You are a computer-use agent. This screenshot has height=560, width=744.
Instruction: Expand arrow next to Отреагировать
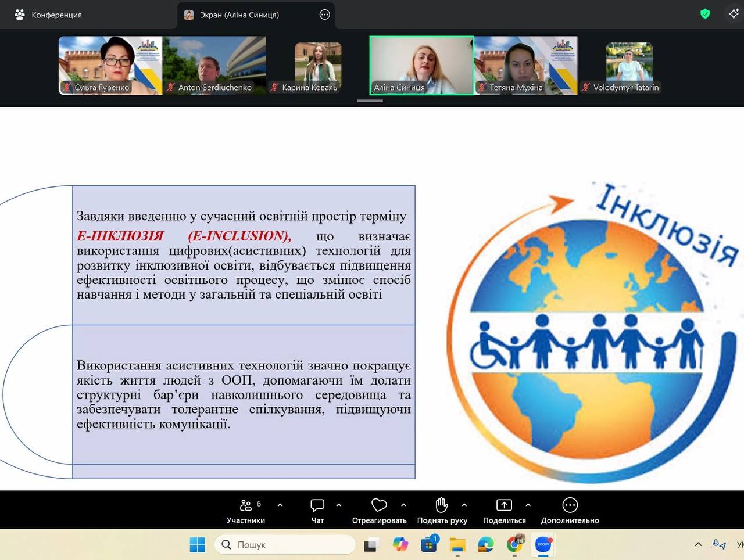[x=403, y=505]
